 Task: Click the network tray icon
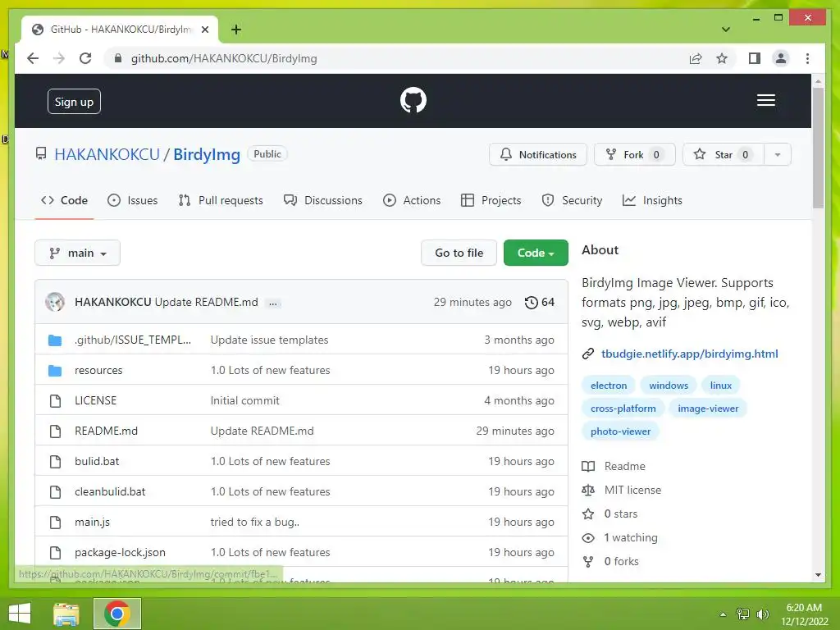(743, 614)
